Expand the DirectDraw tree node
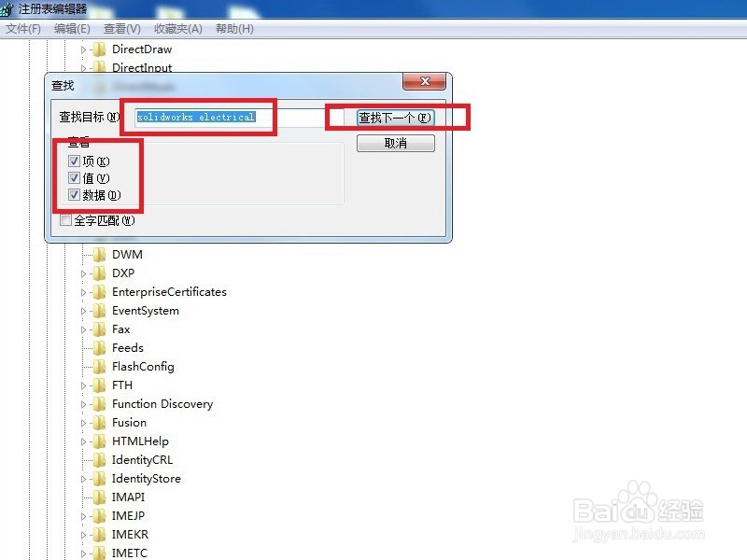 tap(83, 49)
